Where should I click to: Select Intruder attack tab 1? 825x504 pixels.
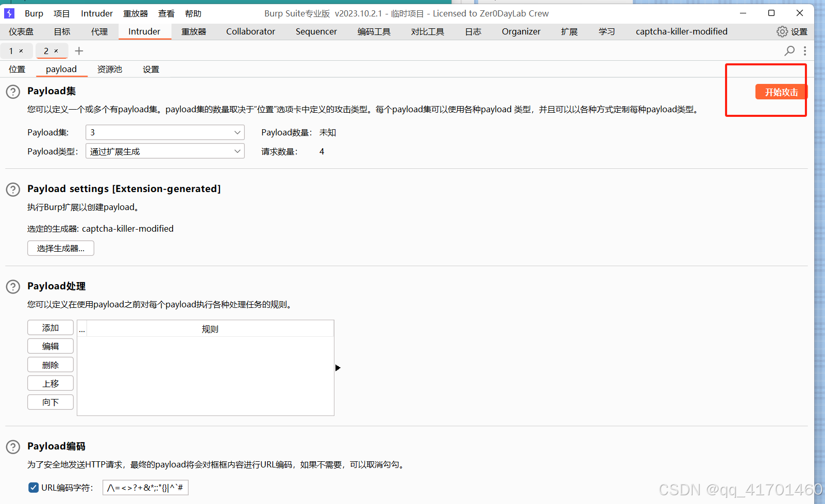coord(11,51)
